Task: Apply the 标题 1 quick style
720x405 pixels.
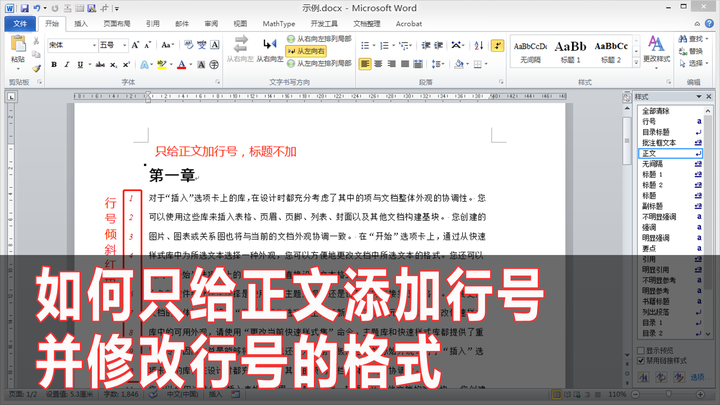Action: [x=570, y=52]
